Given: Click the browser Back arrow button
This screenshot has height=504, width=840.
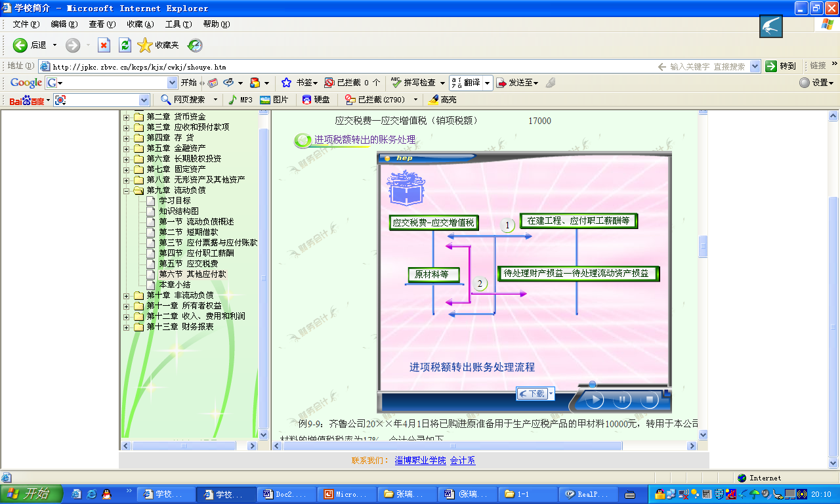Looking at the screenshot, I should click(x=20, y=45).
